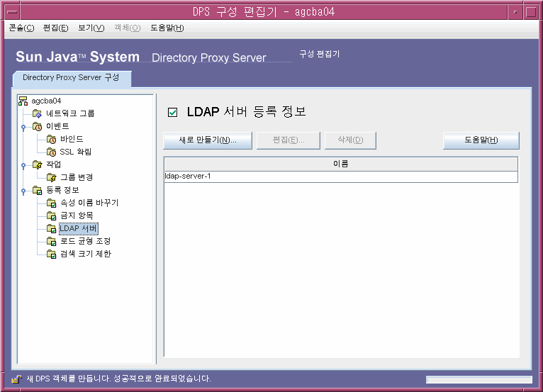Click the 삭제(D) button
This screenshot has height=392, width=543.
350,140
